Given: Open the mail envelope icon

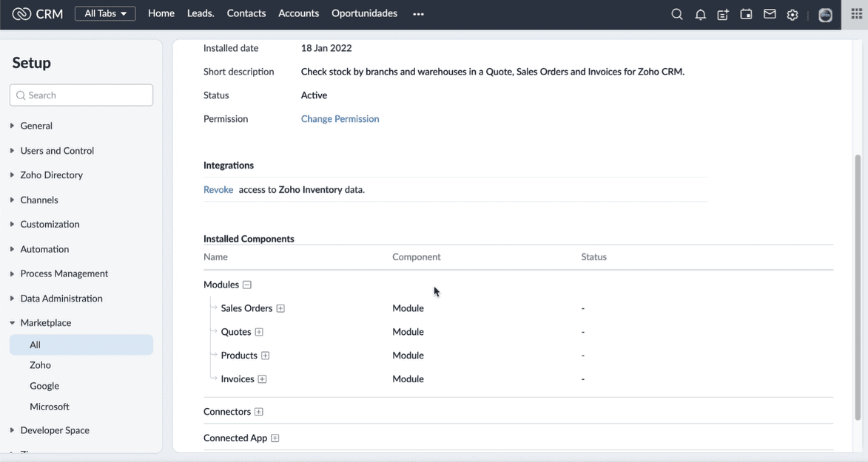Looking at the screenshot, I should coord(770,14).
